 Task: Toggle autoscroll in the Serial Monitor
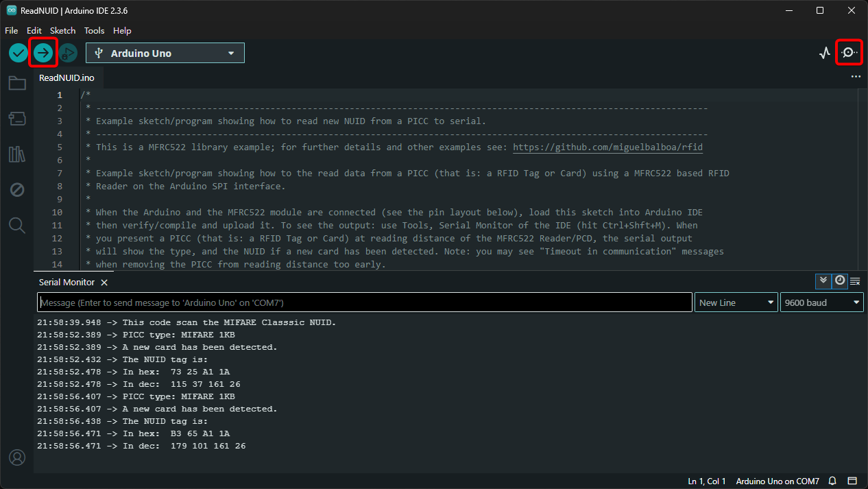(823, 281)
